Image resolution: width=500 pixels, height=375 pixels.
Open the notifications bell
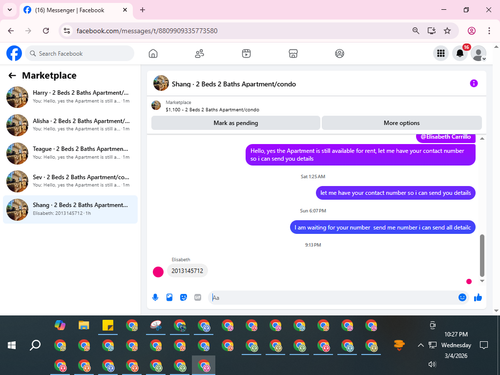[460, 53]
